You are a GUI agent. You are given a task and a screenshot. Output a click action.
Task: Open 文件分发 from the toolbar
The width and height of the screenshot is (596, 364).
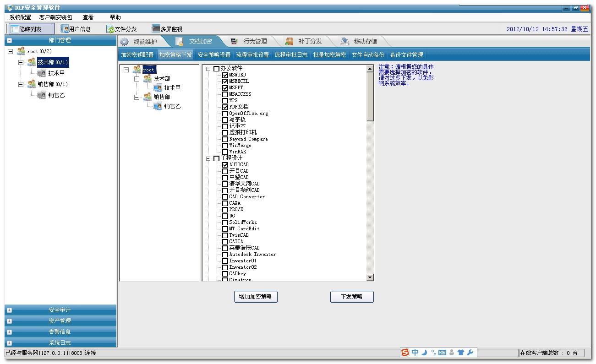point(122,29)
